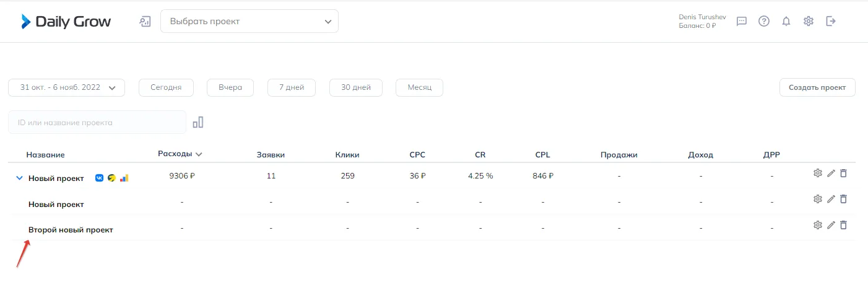Select the Месяц period
The image size is (868, 295).
419,88
